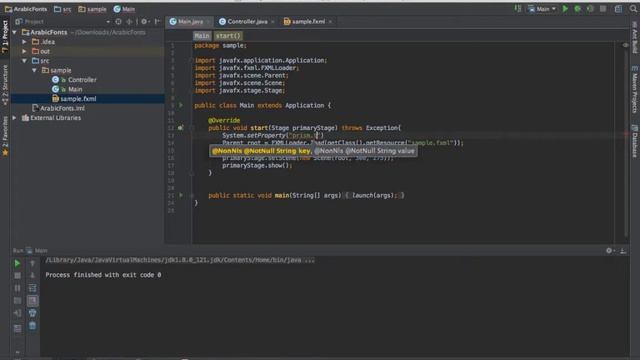Open the 2: Structure tool window tab
Screen dimensions: 640x360
5,85
